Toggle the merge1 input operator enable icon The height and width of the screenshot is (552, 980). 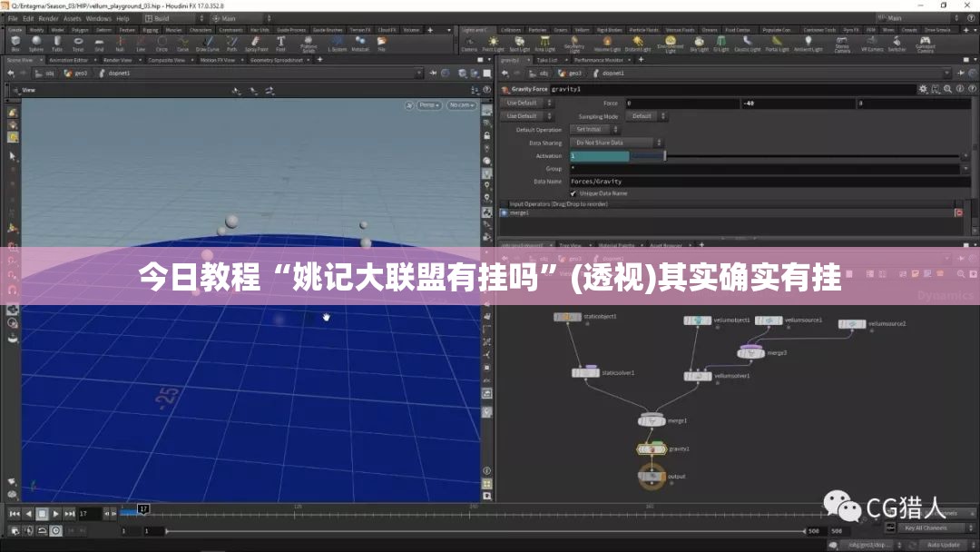click(x=505, y=213)
